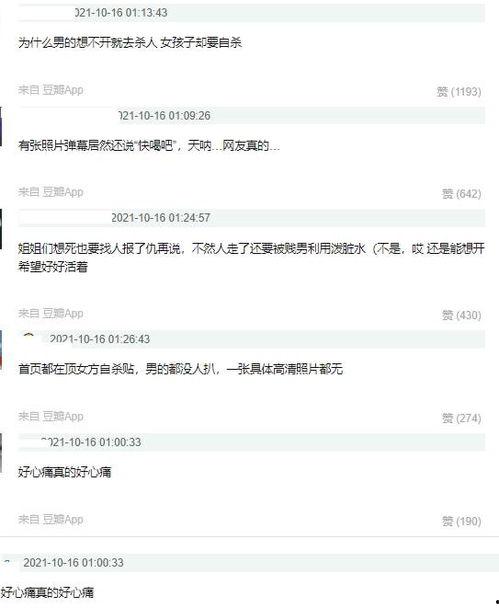Select the comment starting 有张照片弹幕
This screenshot has height=608, width=499.
[x=149, y=146]
